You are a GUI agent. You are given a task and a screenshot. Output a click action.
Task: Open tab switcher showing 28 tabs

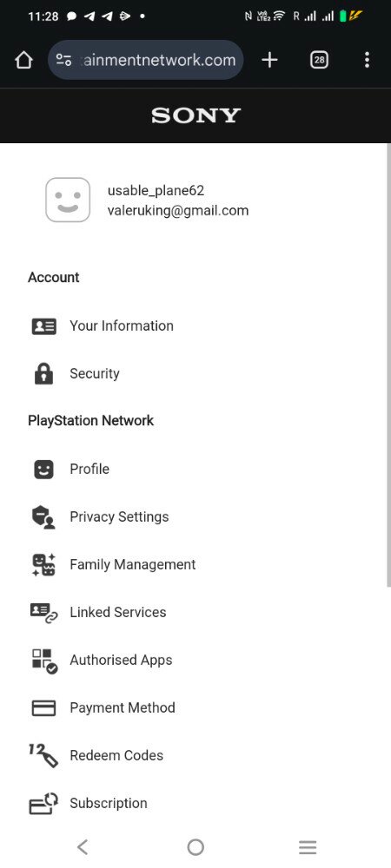tap(319, 60)
